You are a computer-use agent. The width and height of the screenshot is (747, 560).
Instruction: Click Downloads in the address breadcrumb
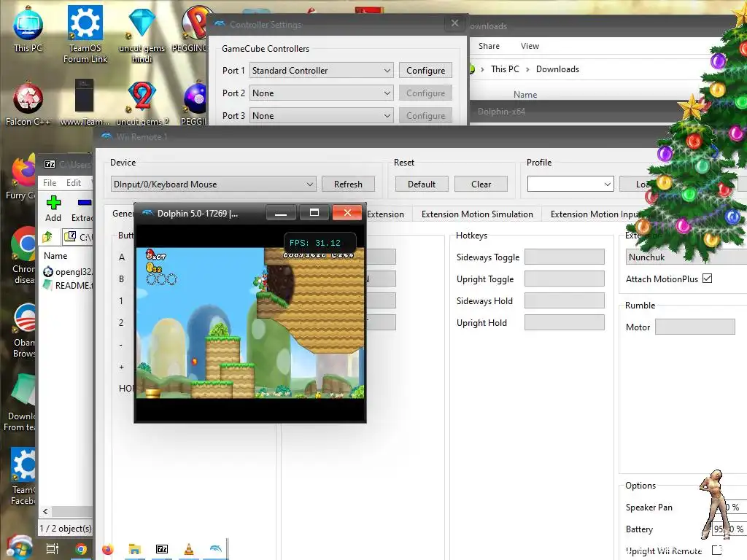pos(557,69)
